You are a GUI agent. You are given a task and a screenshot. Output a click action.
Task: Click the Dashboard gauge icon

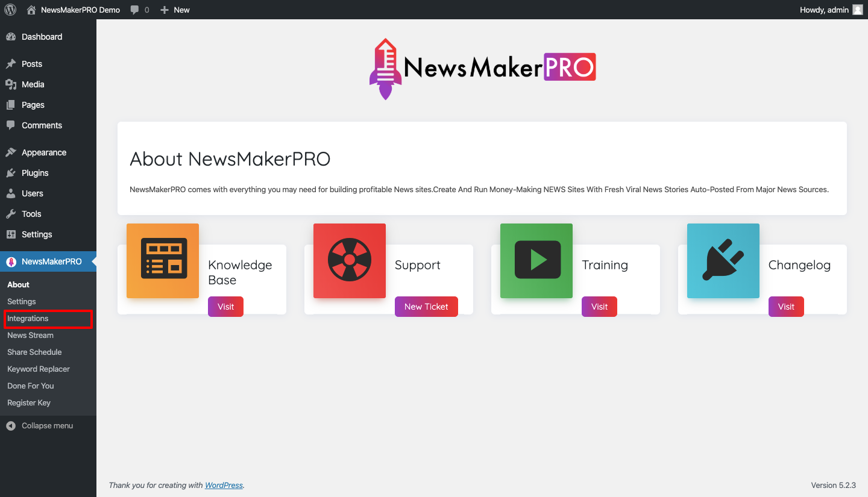pyautogui.click(x=11, y=37)
